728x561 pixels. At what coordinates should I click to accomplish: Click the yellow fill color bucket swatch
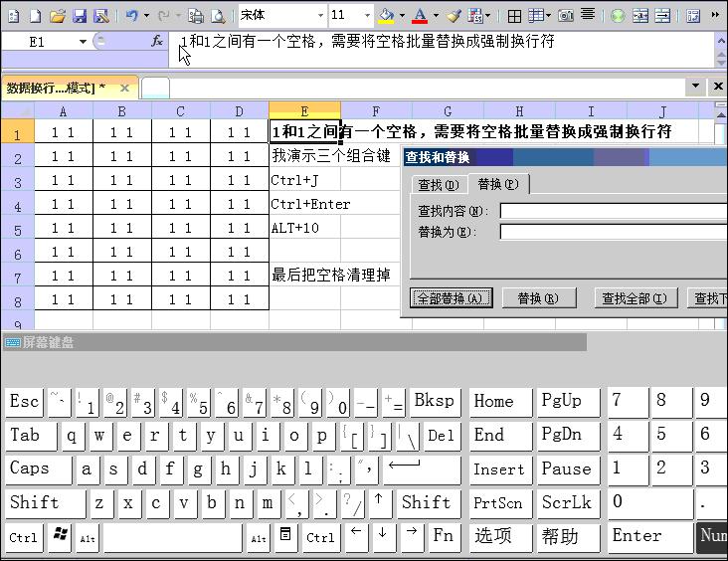coord(387,16)
